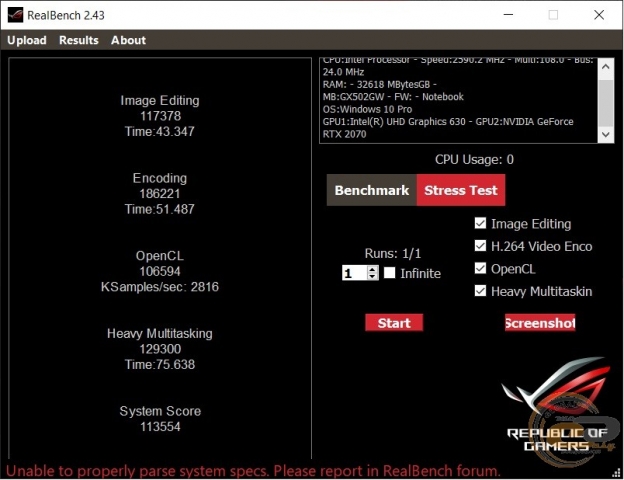Click the System Score value 113554
This screenshot has width=624, height=480.
click(x=160, y=426)
